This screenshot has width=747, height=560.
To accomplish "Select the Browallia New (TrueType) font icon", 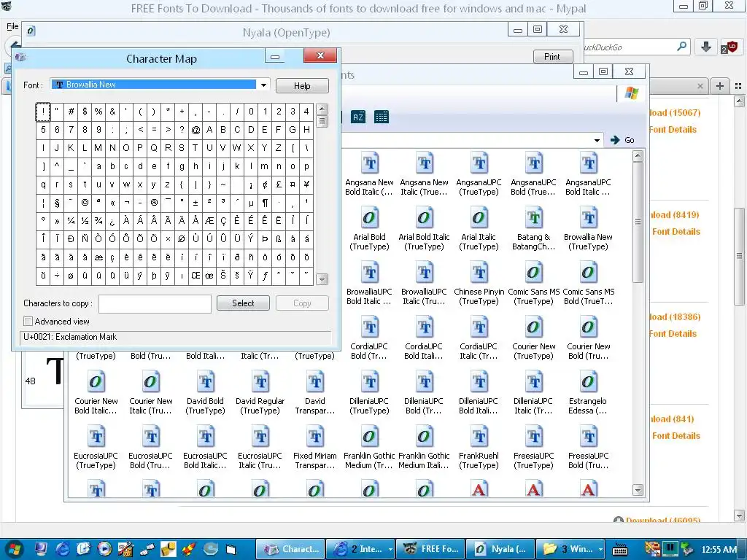I will [x=589, y=218].
